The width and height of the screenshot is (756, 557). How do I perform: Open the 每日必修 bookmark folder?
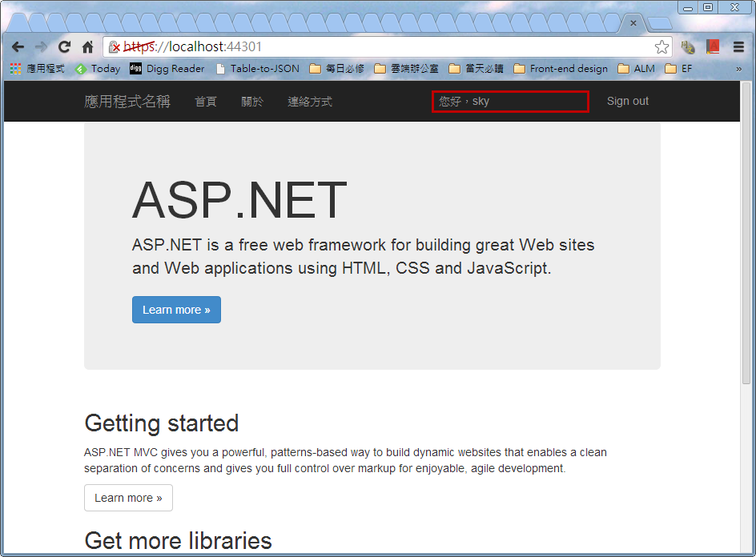(x=336, y=69)
